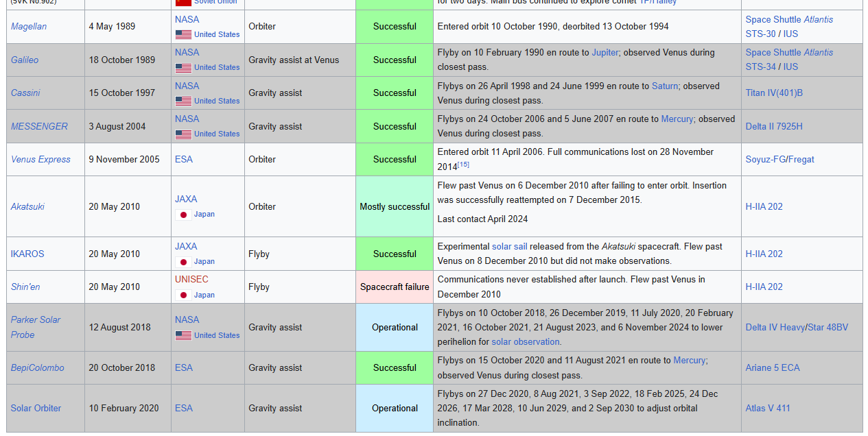This screenshot has height=436, width=868.
Task: Click NASA link in MESSENGER row
Action: click(187, 119)
